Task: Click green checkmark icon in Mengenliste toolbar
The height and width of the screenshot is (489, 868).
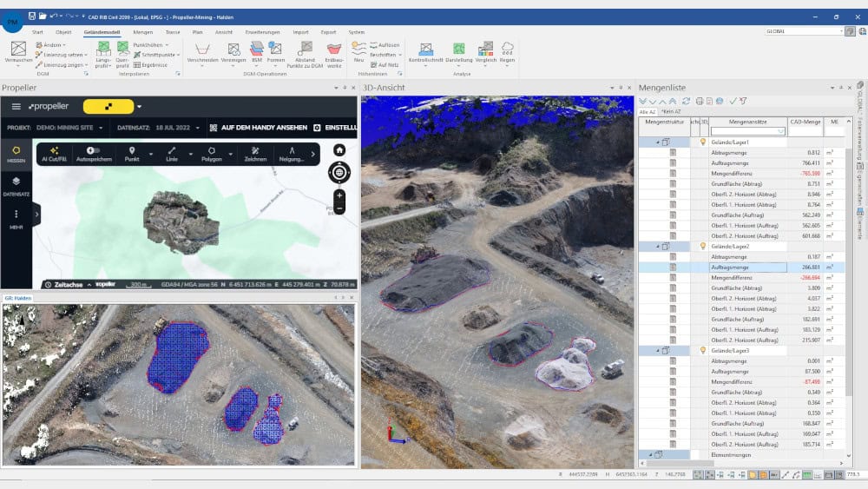Action: (733, 102)
